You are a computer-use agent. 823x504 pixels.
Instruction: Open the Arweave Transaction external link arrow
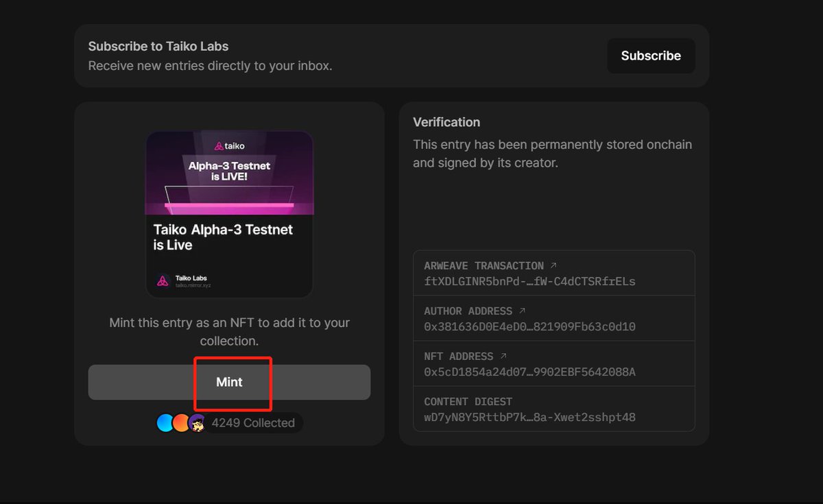(x=554, y=265)
